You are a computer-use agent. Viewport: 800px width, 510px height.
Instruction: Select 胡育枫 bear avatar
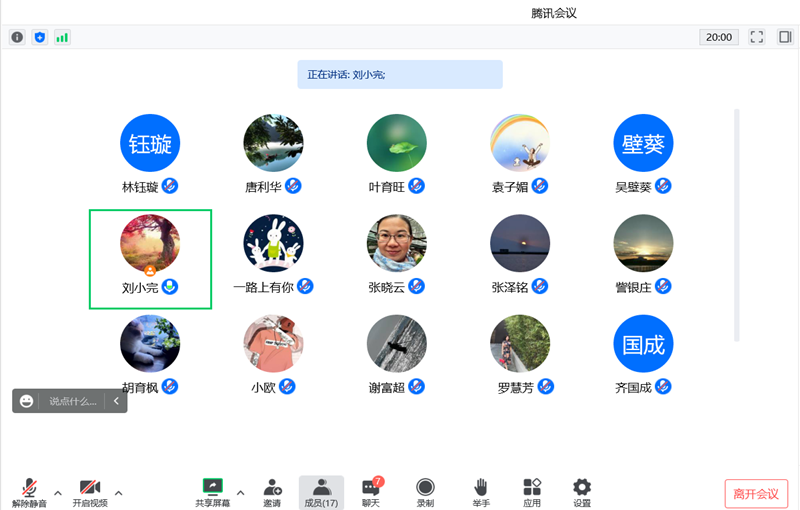(150, 344)
